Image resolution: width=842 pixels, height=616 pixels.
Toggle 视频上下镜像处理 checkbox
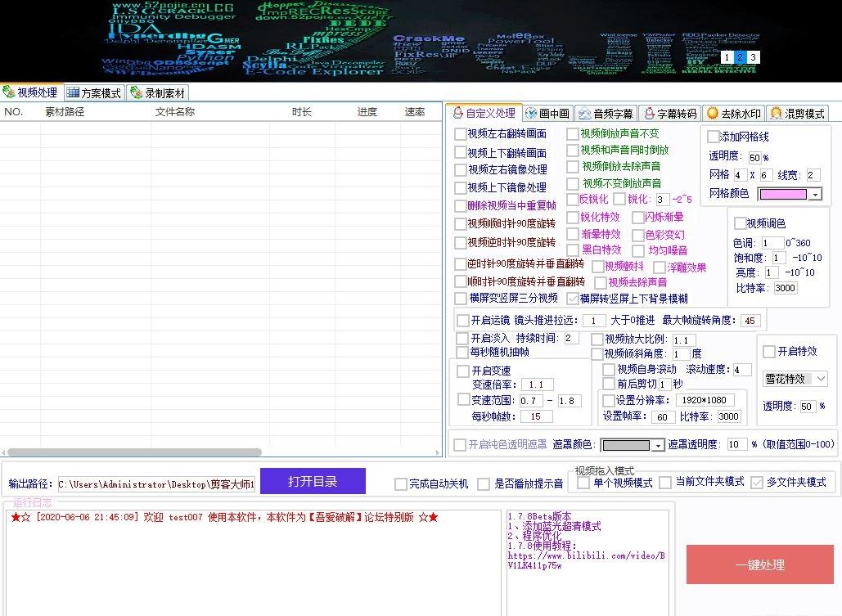(x=460, y=188)
